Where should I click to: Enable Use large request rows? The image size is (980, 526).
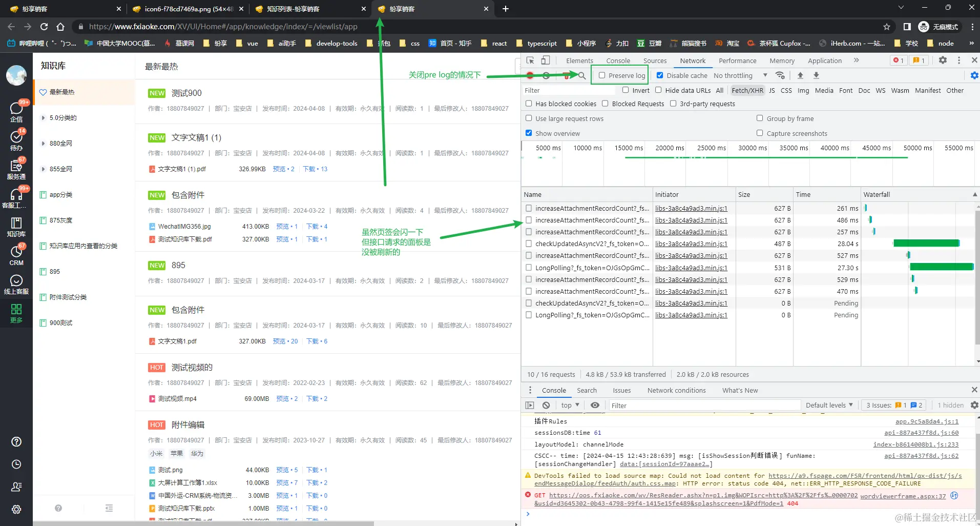529,118
